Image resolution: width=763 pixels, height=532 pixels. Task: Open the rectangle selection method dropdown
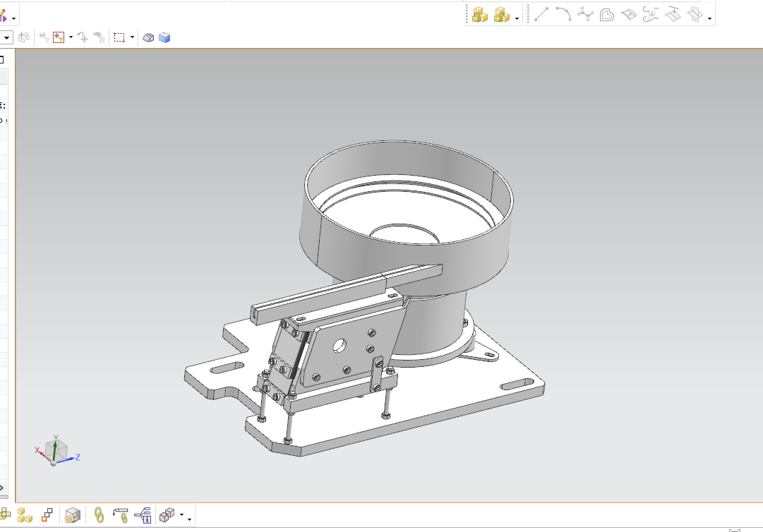pyautogui.click(x=133, y=37)
